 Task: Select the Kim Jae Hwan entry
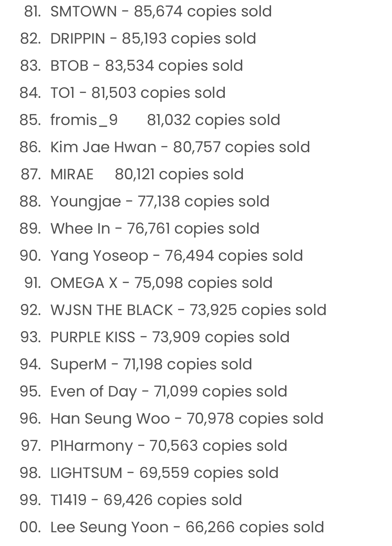[x=165, y=147]
